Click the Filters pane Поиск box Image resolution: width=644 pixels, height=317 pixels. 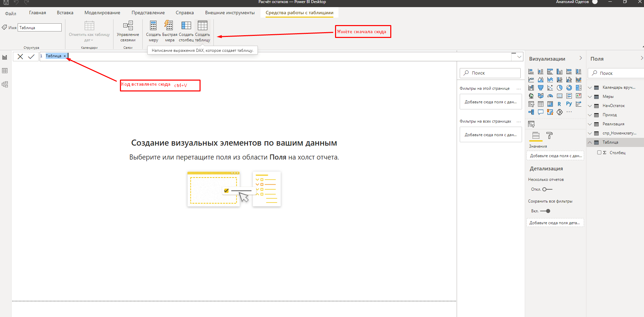pos(490,73)
